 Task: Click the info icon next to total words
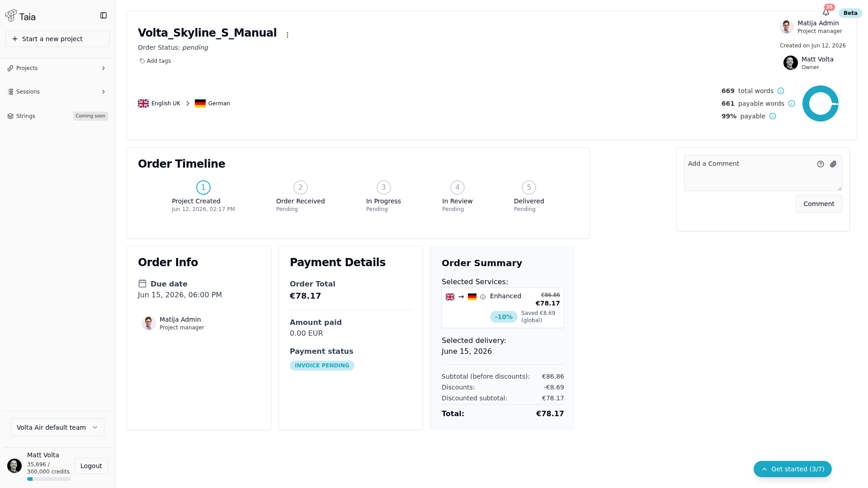tap(781, 91)
